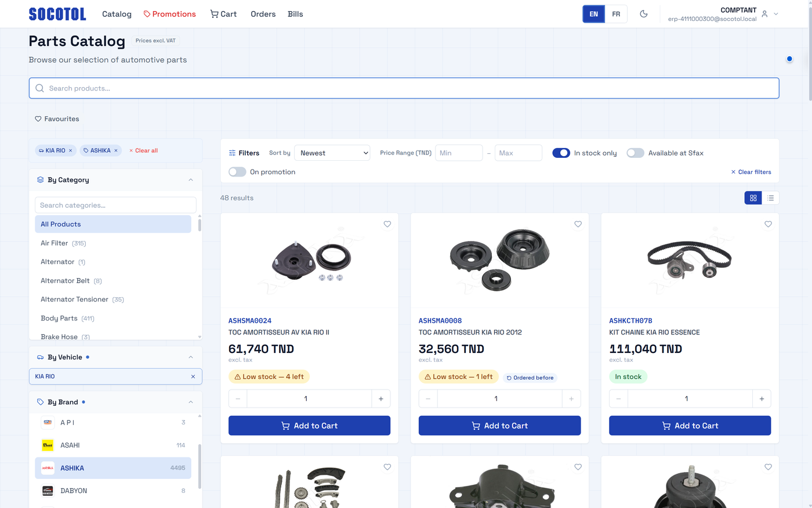Open the Cart nav item
Image resolution: width=812 pixels, height=508 pixels.
point(223,14)
